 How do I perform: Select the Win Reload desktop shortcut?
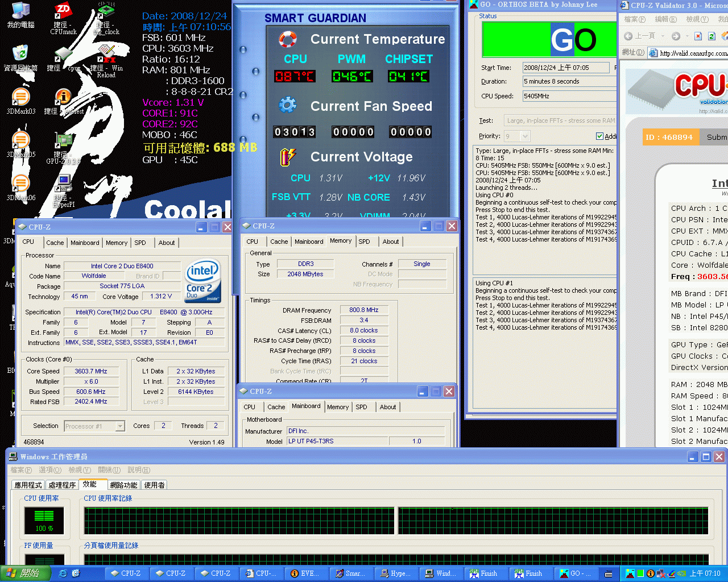tap(106, 61)
